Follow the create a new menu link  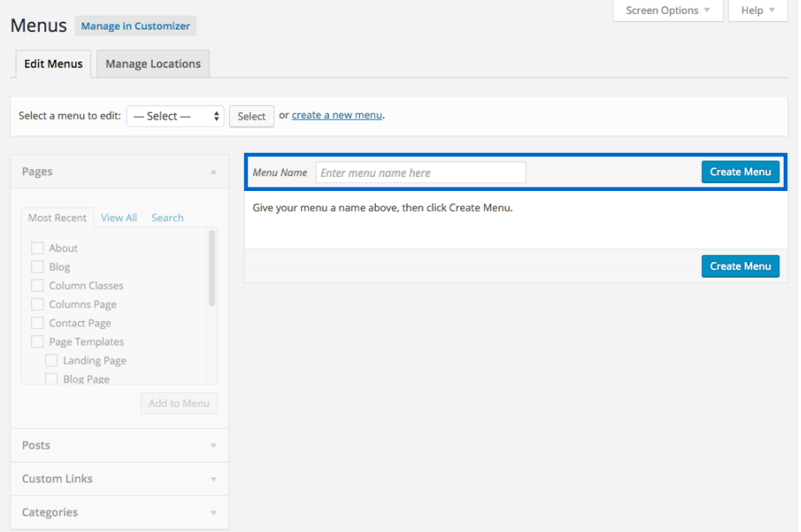click(x=337, y=115)
